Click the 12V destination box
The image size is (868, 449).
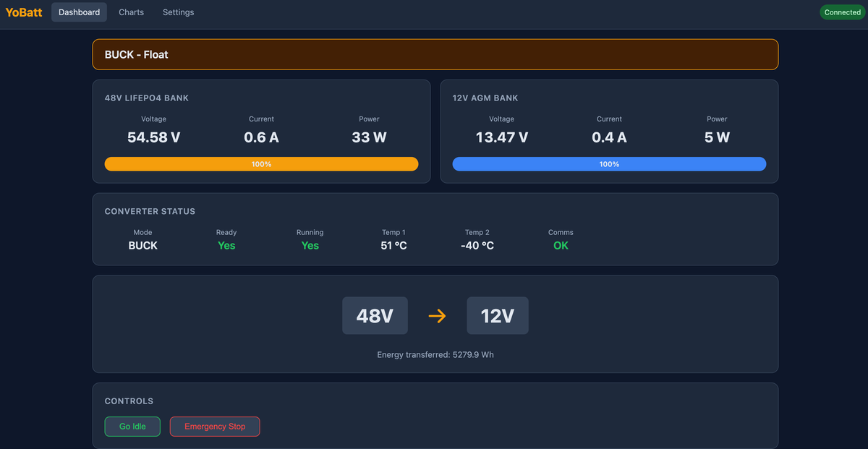pos(498,316)
